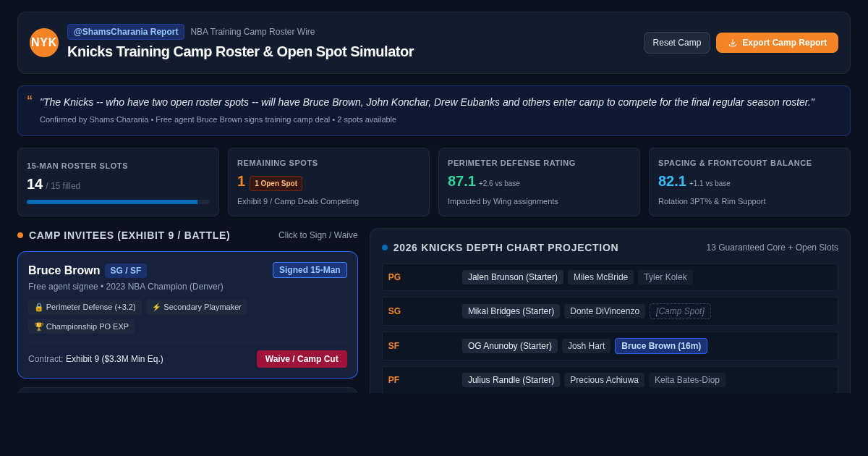Click 'Impacted by Wing assignments' caption
The image size is (868, 456).
(503, 201)
